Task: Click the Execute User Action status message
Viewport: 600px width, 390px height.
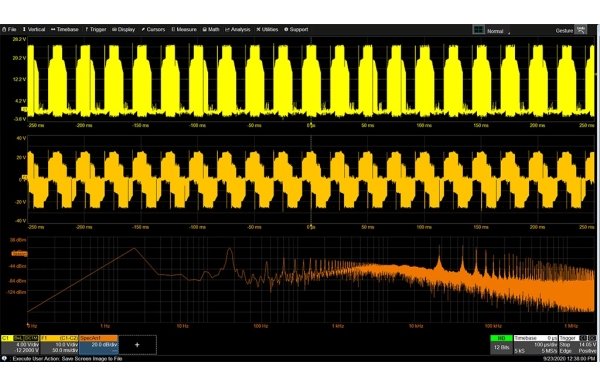Action: pyautogui.click(x=67, y=359)
